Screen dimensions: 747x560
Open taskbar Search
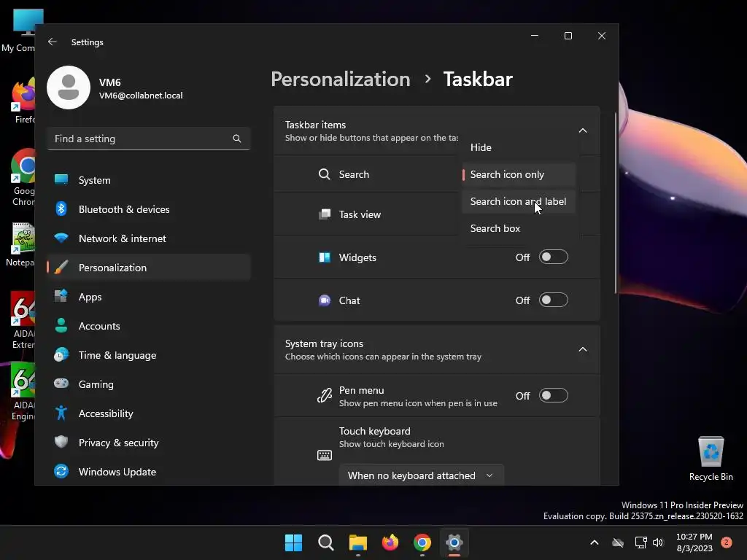pos(326,542)
